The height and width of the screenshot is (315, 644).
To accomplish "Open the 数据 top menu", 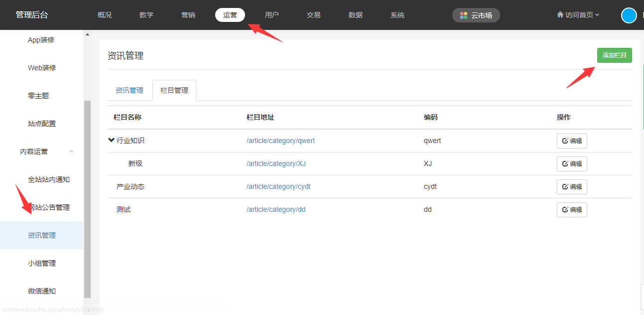I will [356, 15].
